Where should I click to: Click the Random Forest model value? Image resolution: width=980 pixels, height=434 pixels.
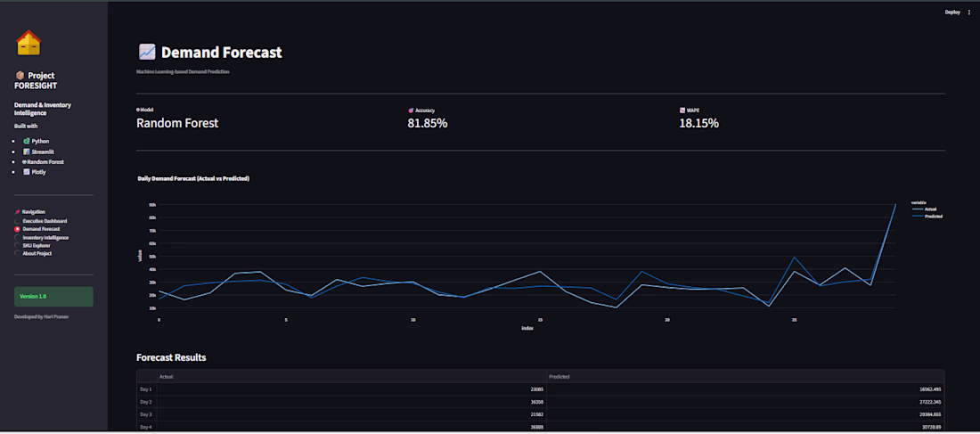tap(177, 123)
